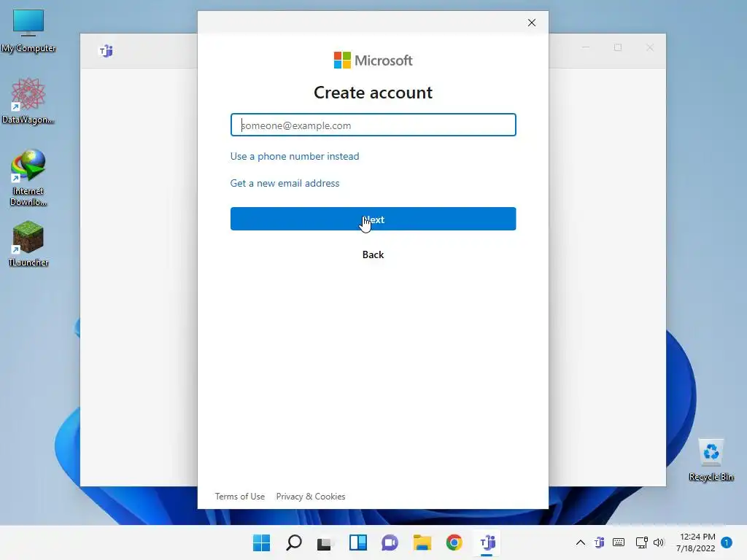Open Privacy & Cookies link
747x560 pixels.
click(x=311, y=496)
